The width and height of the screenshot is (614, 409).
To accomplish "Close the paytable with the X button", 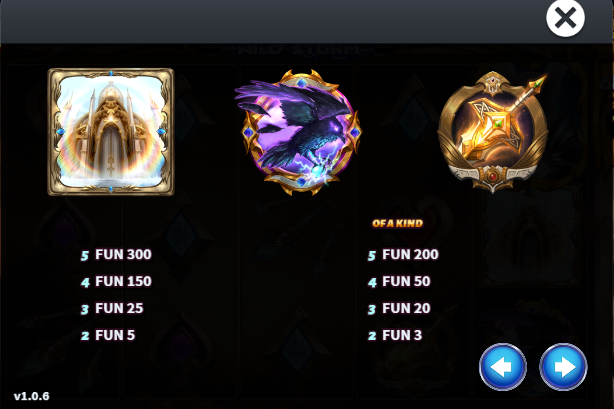I will point(565,18).
